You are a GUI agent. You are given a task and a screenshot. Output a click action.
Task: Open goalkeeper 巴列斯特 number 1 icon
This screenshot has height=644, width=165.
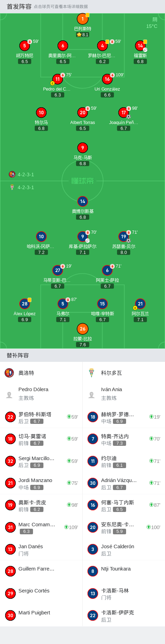point(83,19)
